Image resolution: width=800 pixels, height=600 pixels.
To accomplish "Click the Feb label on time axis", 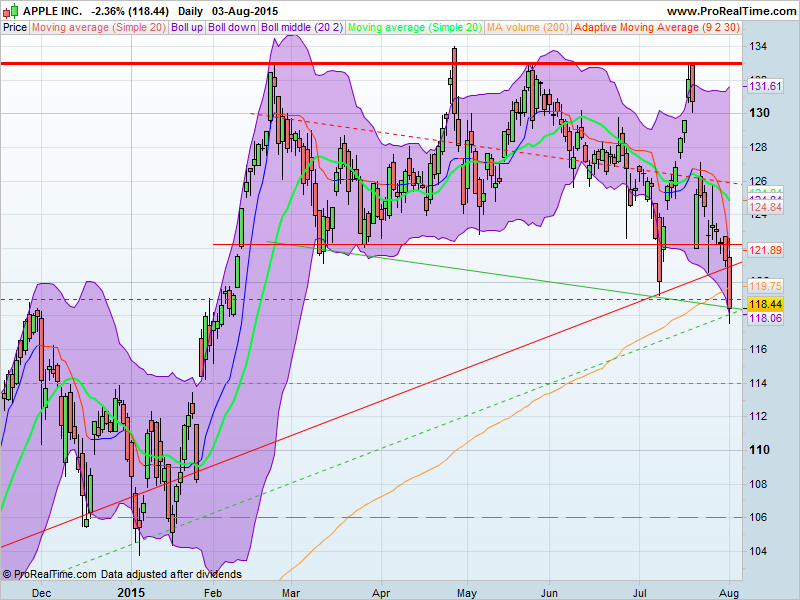I will pyautogui.click(x=213, y=593).
